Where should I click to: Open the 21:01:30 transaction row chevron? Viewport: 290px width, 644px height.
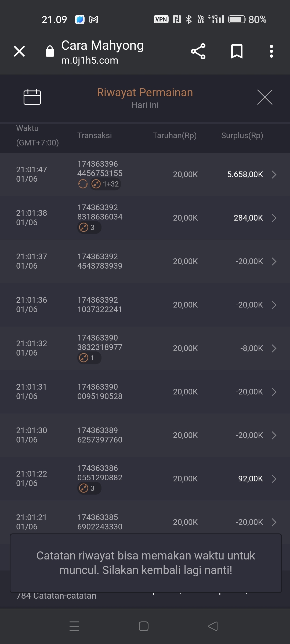pos(274,435)
